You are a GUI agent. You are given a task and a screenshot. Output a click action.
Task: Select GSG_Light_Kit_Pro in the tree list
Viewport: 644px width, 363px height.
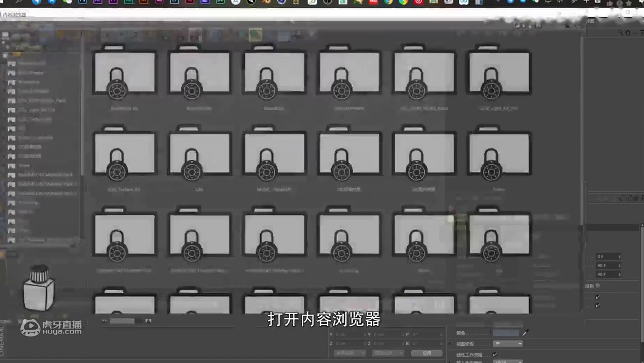click(x=36, y=110)
